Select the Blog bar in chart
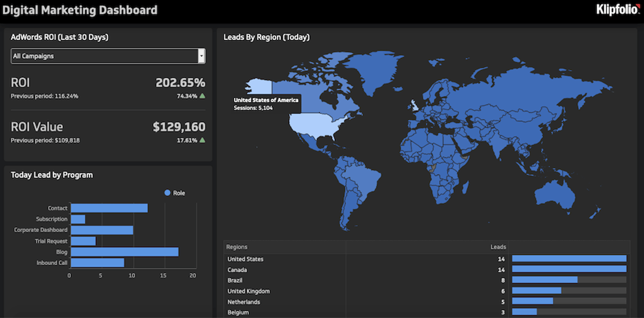 click(x=124, y=252)
